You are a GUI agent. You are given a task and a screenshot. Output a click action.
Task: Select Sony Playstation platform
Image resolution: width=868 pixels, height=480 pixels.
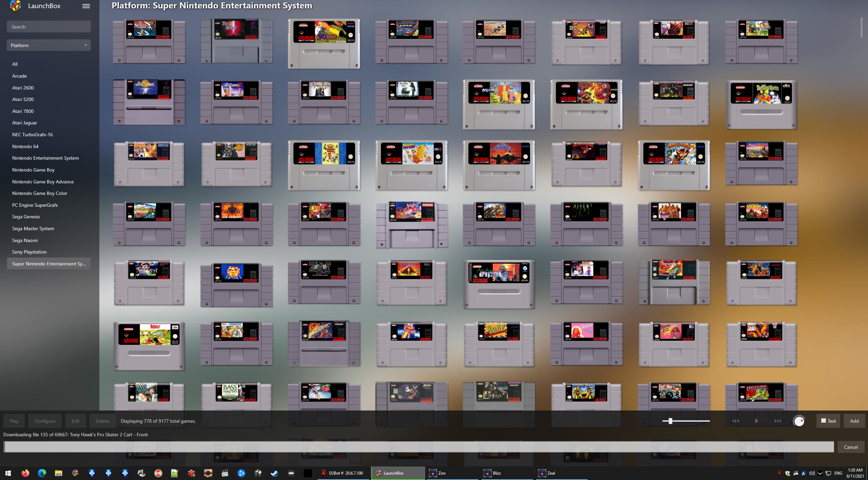[29, 252]
